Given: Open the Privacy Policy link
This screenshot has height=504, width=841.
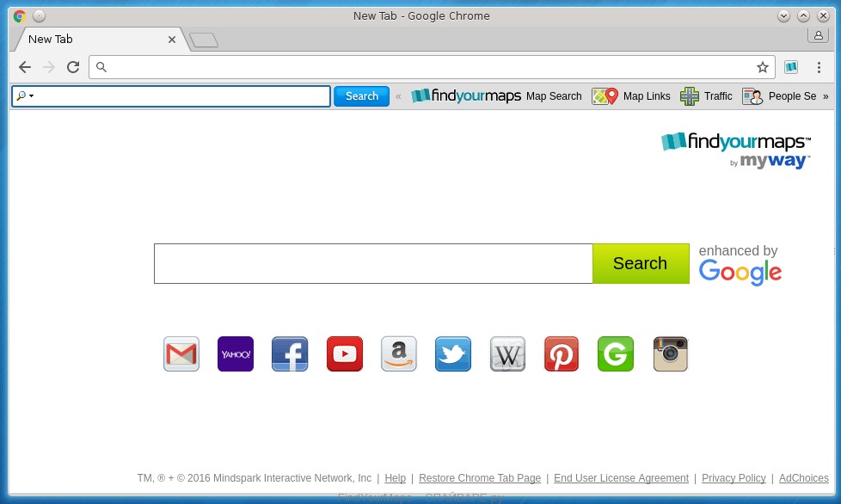Looking at the screenshot, I should click(734, 478).
